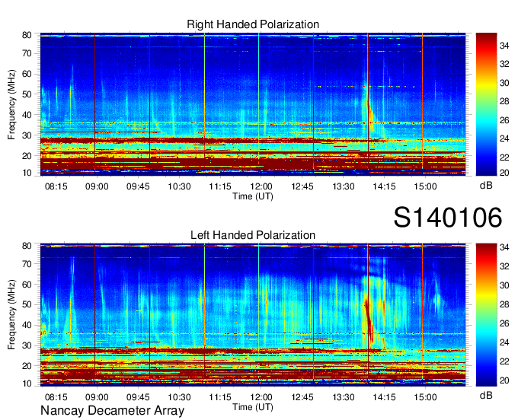Image resolution: width=518 pixels, height=420 pixels.
Task: Click the 20 dB value on the lower colorbar
Action: pyautogui.click(x=504, y=380)
